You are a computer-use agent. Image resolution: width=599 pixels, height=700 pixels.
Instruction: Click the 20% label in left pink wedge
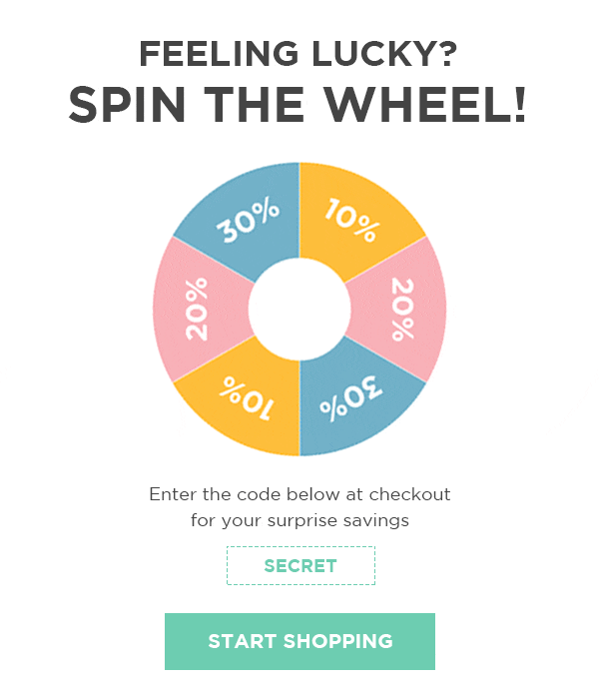[x=197, y=309]
